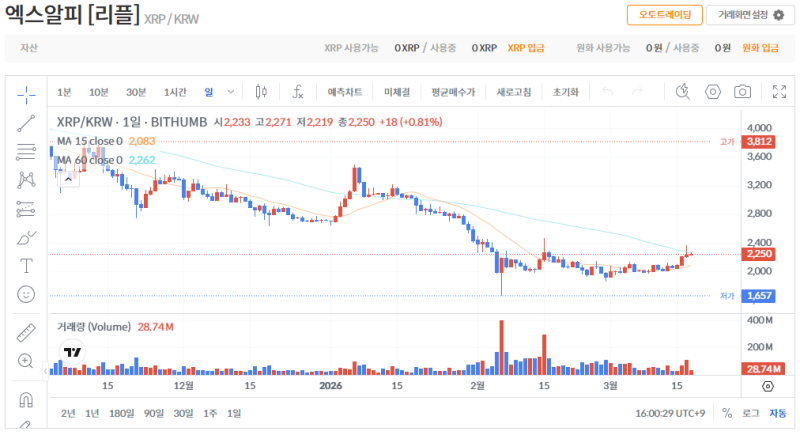The image size is (800, 435).
Task: Click the 미체결 toolbar button
Action: [396, 92]
